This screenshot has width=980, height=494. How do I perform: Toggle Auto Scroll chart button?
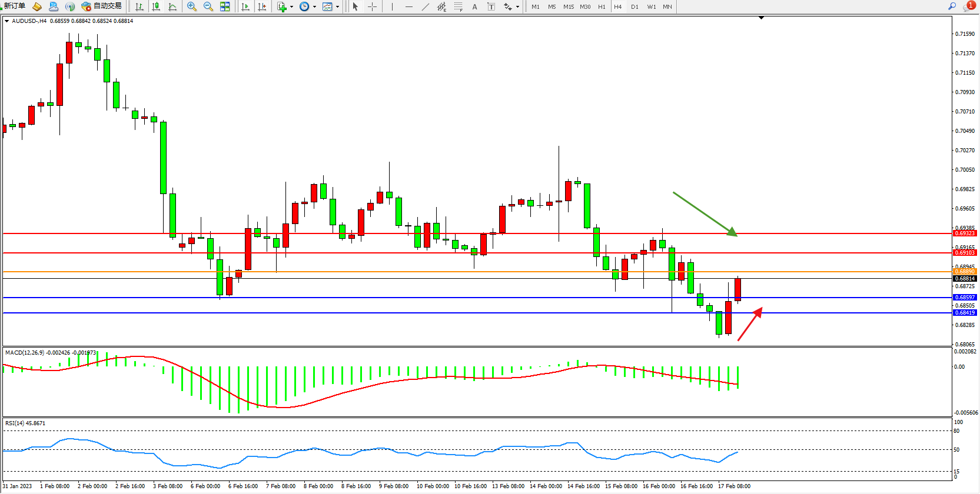point(245,6)
